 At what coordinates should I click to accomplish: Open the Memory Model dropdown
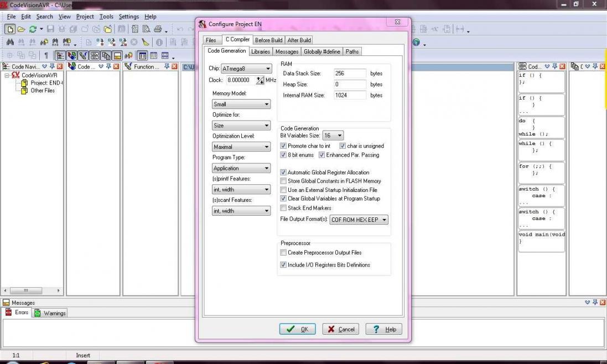click(x=241, y=104)
